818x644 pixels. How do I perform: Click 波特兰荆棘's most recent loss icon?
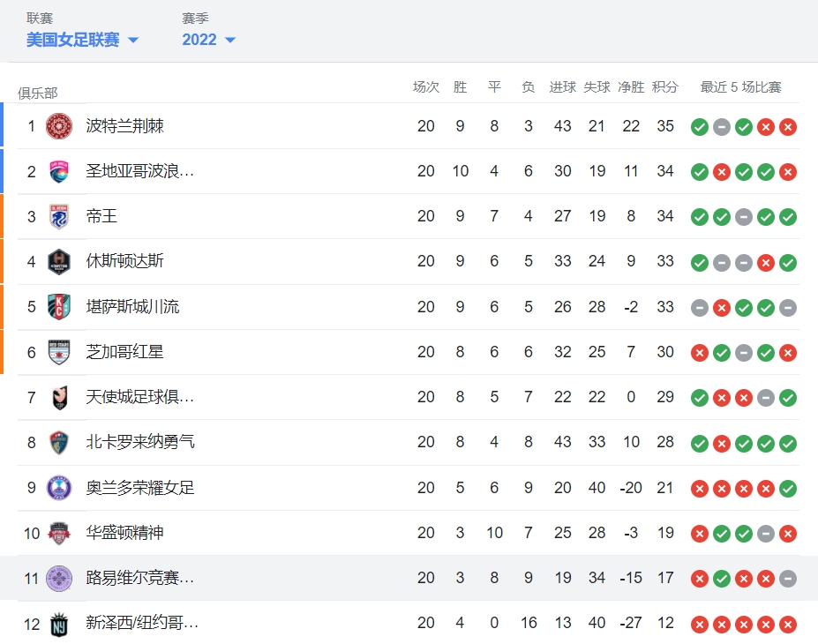[788, 127]
